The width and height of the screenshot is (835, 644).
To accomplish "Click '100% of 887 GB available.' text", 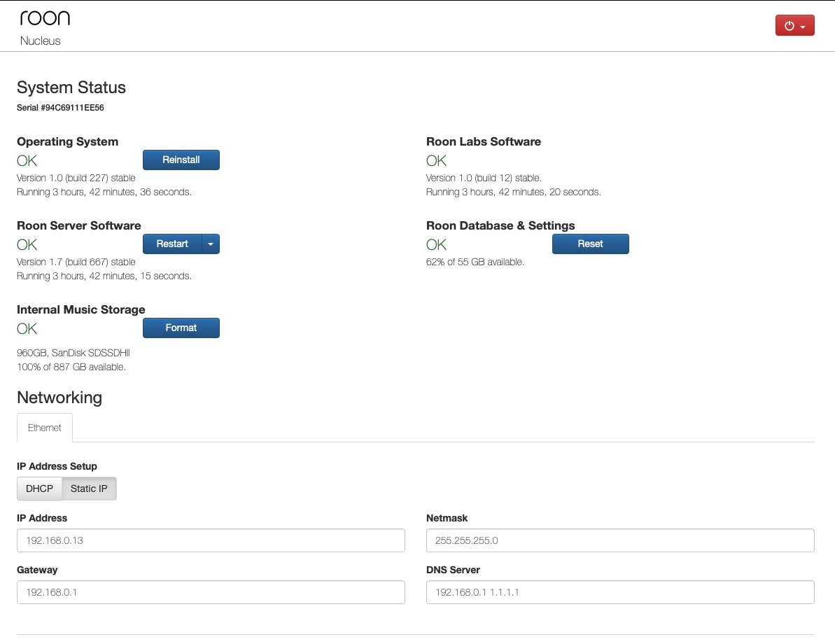I will (x=71, y=367).
